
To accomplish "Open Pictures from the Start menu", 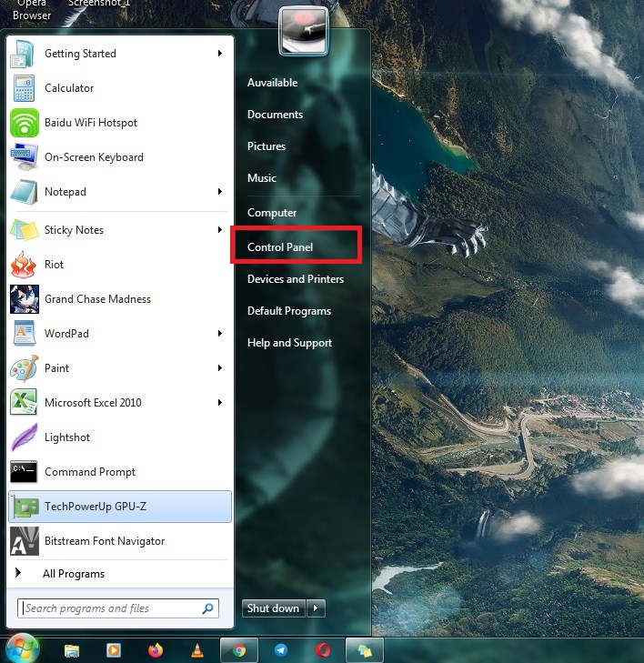I will click(266, 146).
